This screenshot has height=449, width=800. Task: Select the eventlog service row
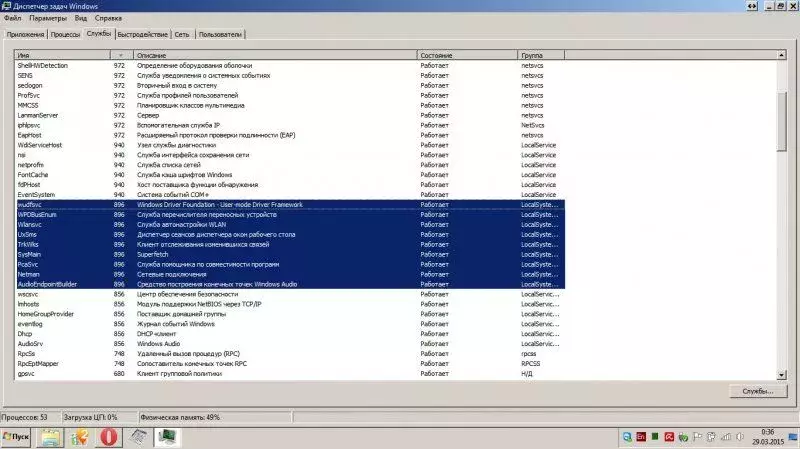click(290, 324)
